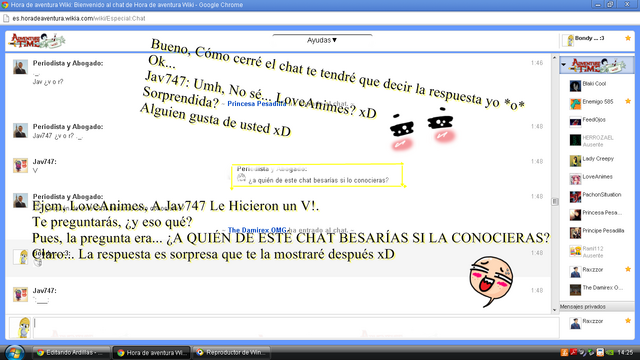
Task: Open Reproductor de Win... taskbar item
Action: [231, 353]
